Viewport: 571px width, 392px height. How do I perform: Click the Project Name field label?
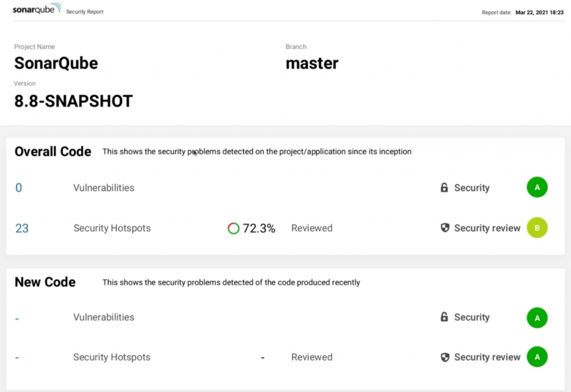[x=34, y=47]
